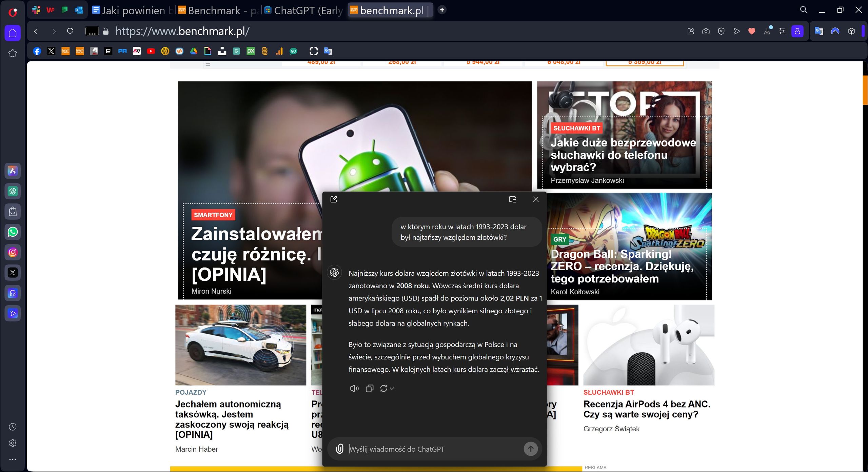The image size is (868, 472).
Task: Open the Aria AI sidebar icon
Action: [13, 171]
